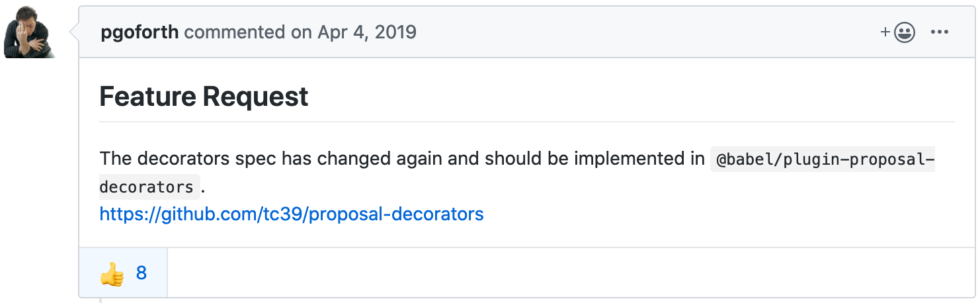Click the comment header bar background

[x=628, y=32]
